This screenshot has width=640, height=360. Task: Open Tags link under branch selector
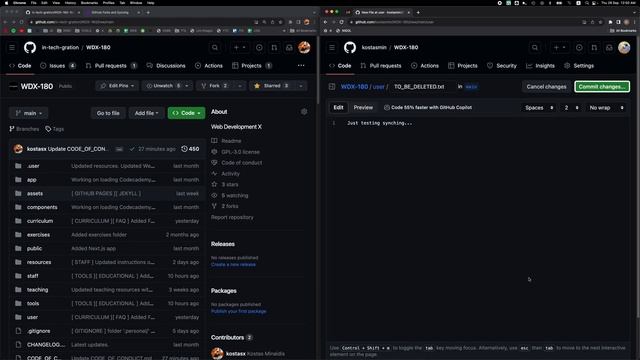(x=55, y=129)
